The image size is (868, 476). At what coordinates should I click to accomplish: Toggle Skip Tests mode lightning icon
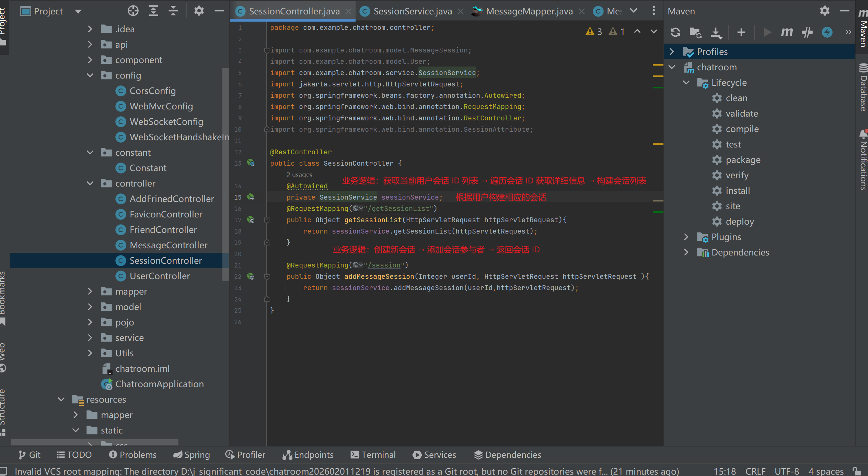pyautogui.click(x=827, y=32)
